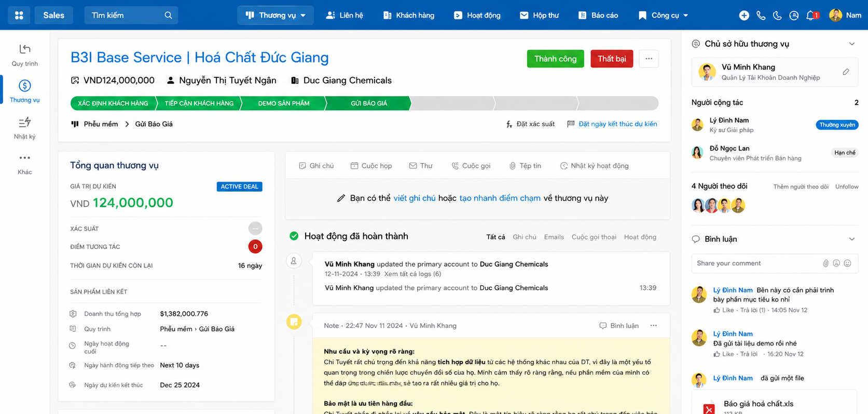Viewport: 868px width, 414px height.
Task: Open the three-dot menu on the note
Action: click(x=654, y=326)
